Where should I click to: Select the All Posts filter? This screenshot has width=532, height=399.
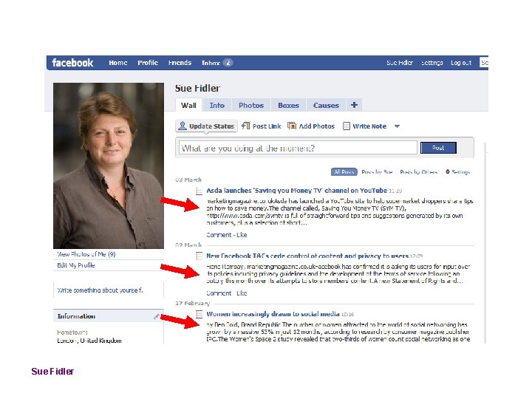(x=344, y=172)
